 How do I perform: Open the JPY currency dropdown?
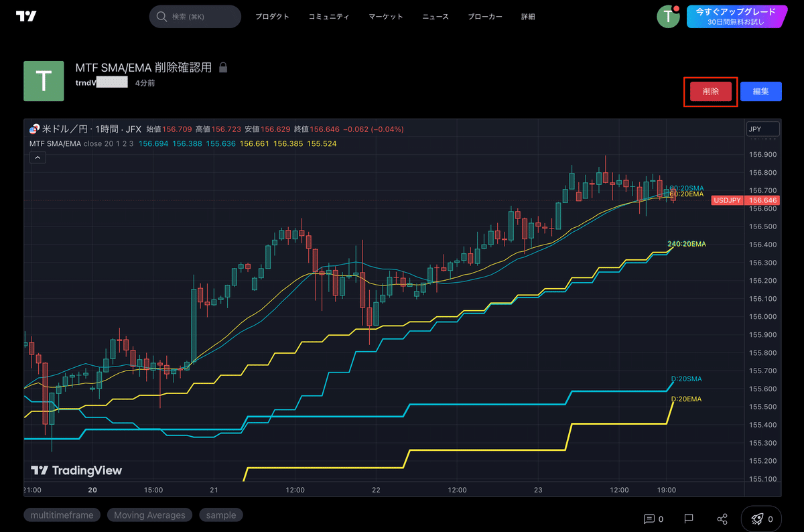click(762, 129)
